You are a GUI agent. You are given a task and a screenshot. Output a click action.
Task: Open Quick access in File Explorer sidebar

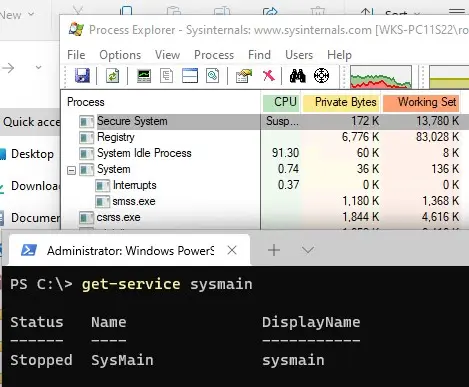click(30, 122)
